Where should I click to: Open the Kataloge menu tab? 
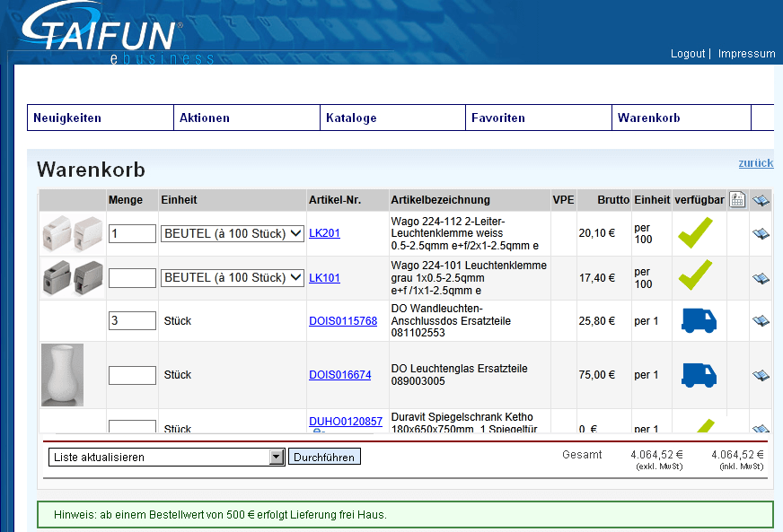351,118
